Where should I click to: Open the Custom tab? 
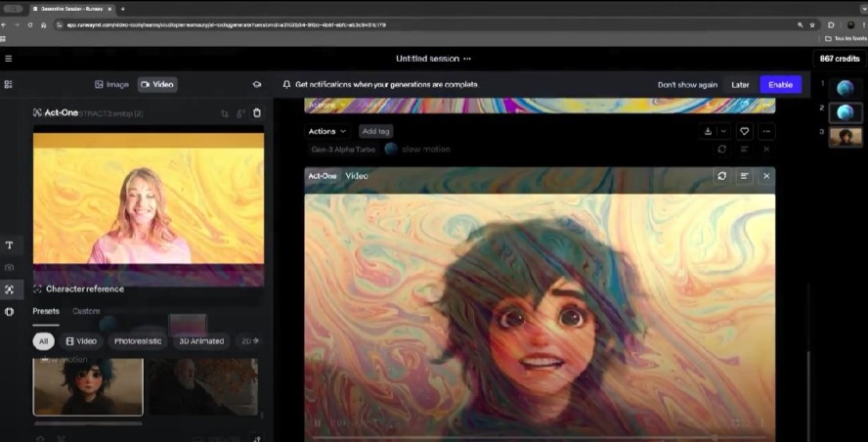click(86, 311)
